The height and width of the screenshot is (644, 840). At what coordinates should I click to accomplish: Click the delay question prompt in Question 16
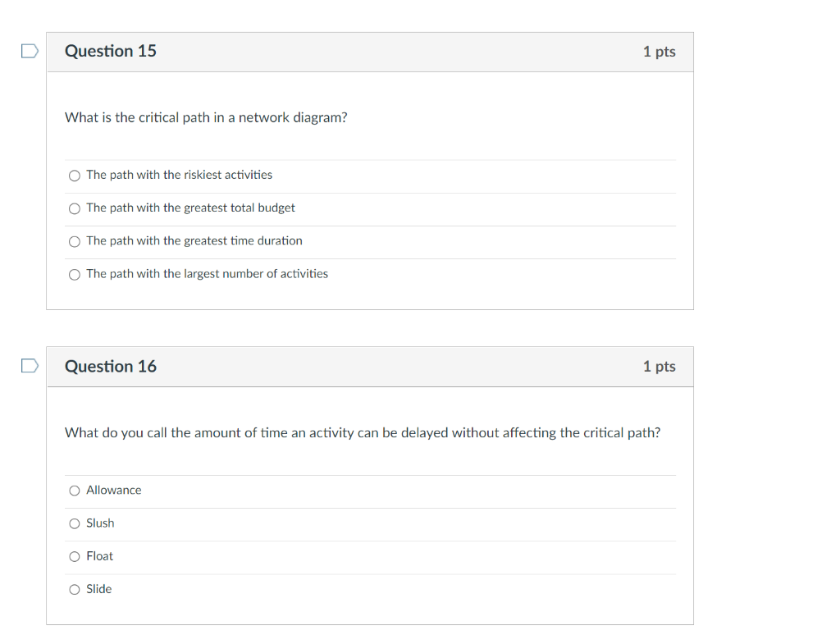[363, 432]
